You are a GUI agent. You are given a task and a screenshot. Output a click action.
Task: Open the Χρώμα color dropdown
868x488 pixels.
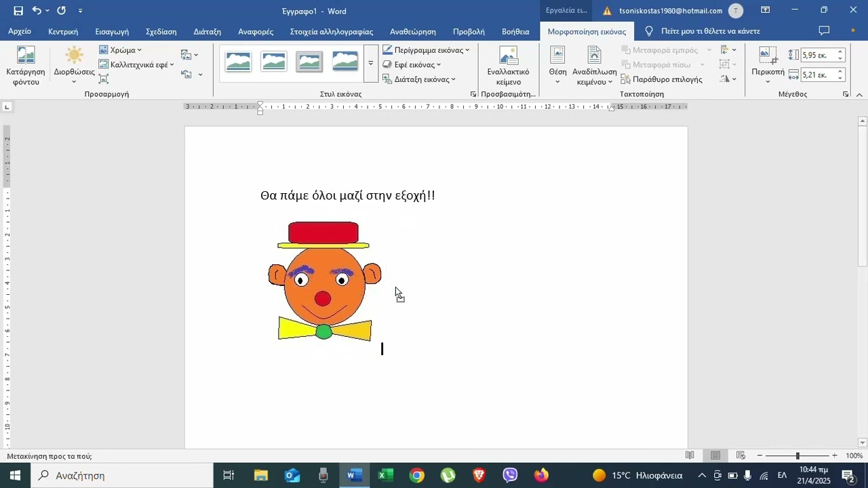[x=120, y=50]
